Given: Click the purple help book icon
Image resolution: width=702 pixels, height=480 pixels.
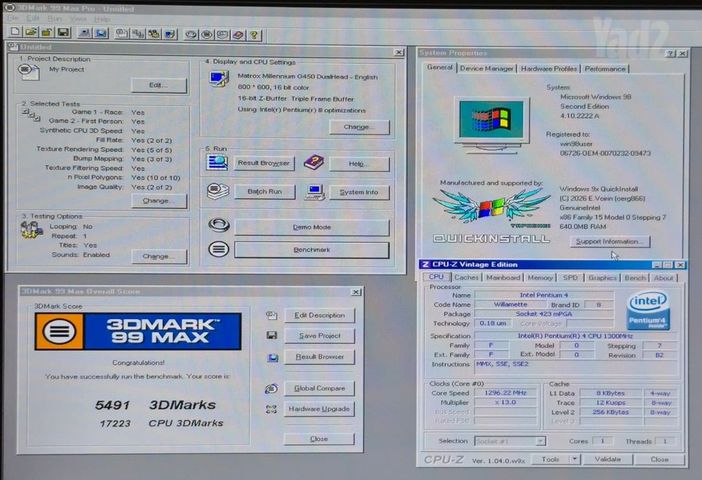Looking at the screenshot, I should click(x=313, y=162).
